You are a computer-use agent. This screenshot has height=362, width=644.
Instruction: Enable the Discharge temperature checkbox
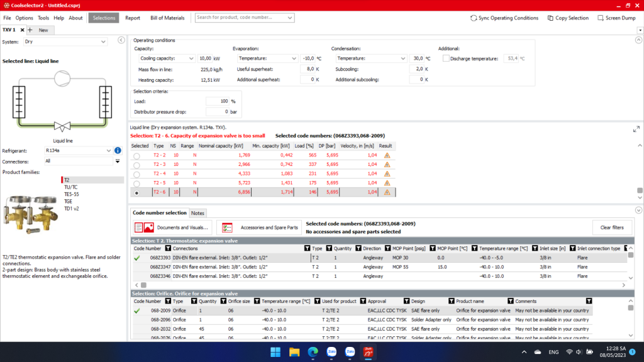tap(446, 58)
